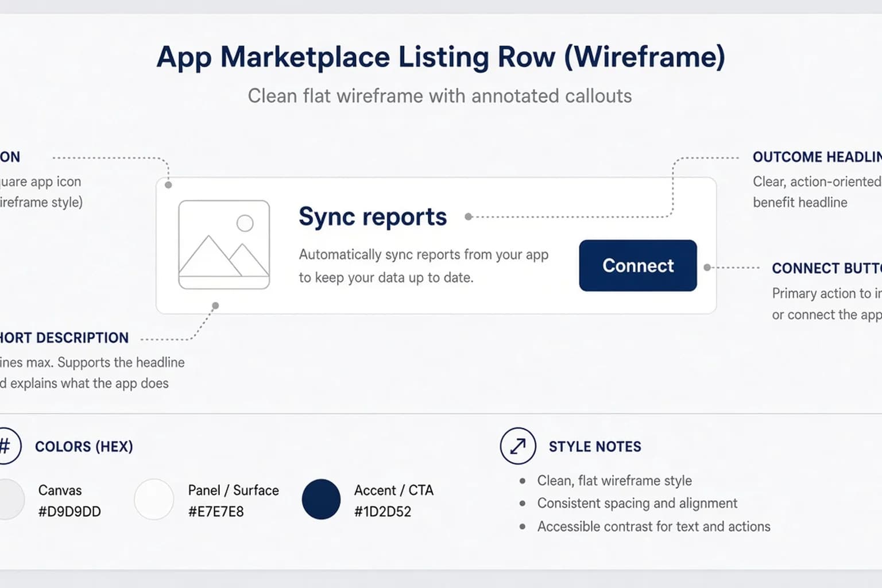The height and width of the screenshot is (588, 882).
Task: Click the "STYLE NOTES" section heading
Action: 595,446
